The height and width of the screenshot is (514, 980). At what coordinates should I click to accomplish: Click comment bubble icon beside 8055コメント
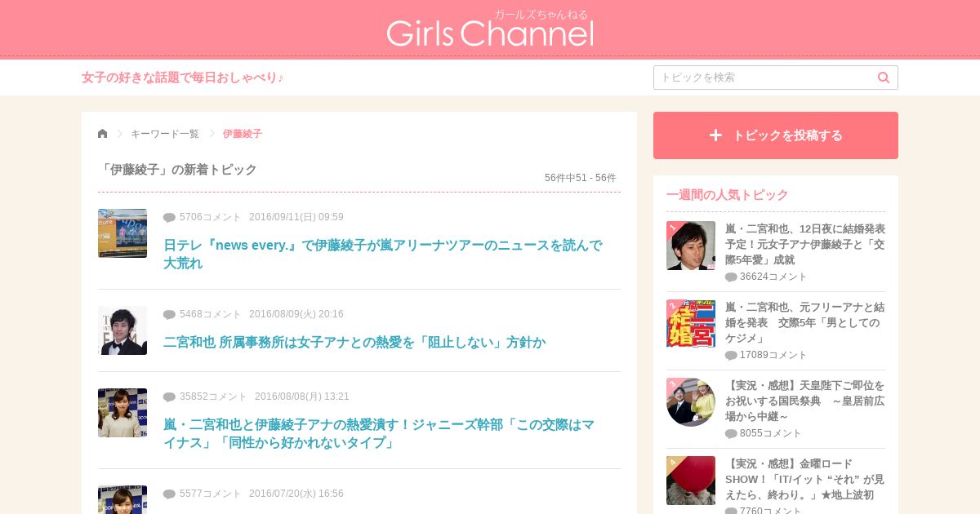731,433
